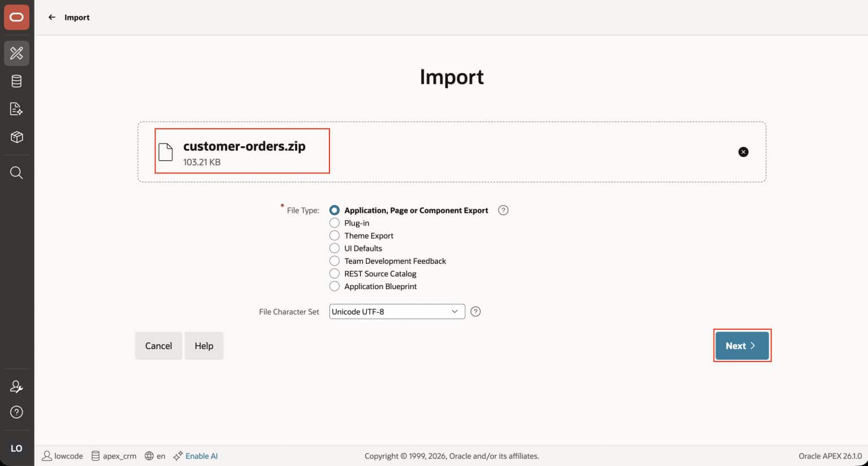The height and width of the screenshot is (466, 868).
Task: Remove the customer-orders.zip file
Action: point(743,152)
